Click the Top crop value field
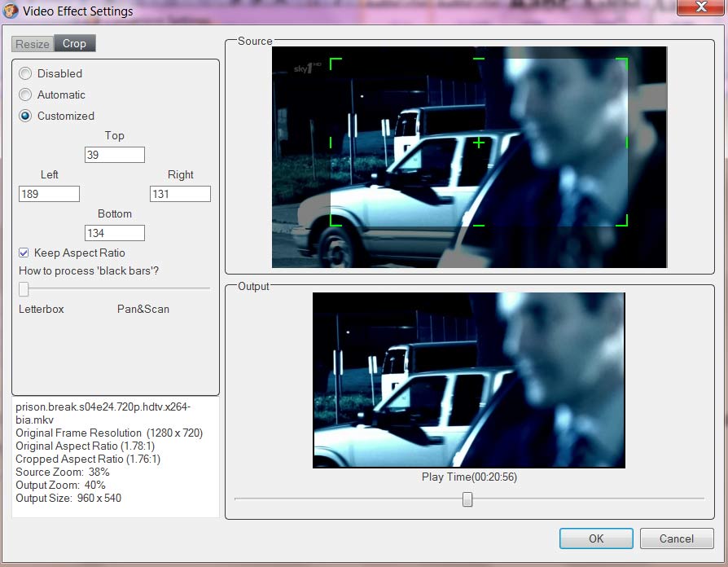 click(115, 155)
